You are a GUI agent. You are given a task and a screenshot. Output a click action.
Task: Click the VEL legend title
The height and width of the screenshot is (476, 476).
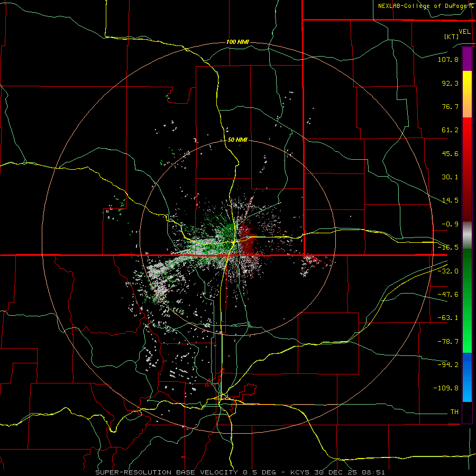(x=464, y=31)
